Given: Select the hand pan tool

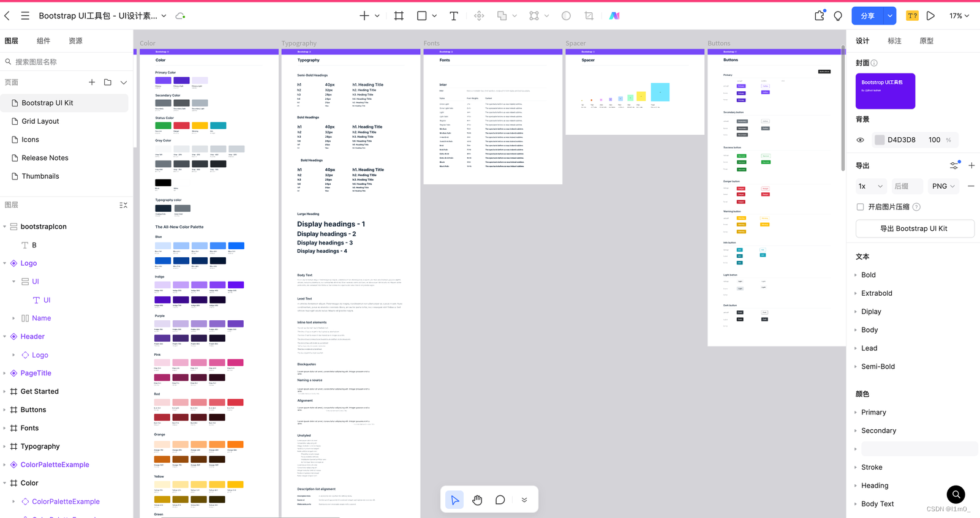Looking at the screenshot, I should click(477, 500).
